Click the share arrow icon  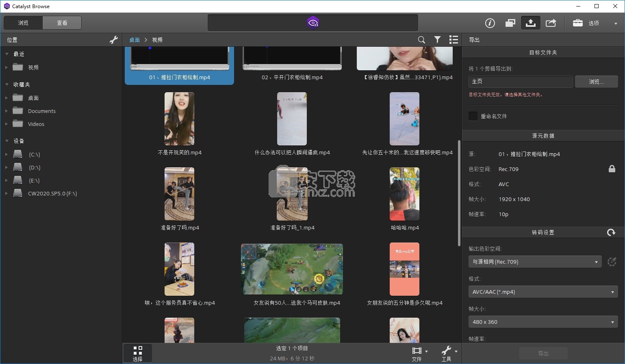tap(551, 23)
